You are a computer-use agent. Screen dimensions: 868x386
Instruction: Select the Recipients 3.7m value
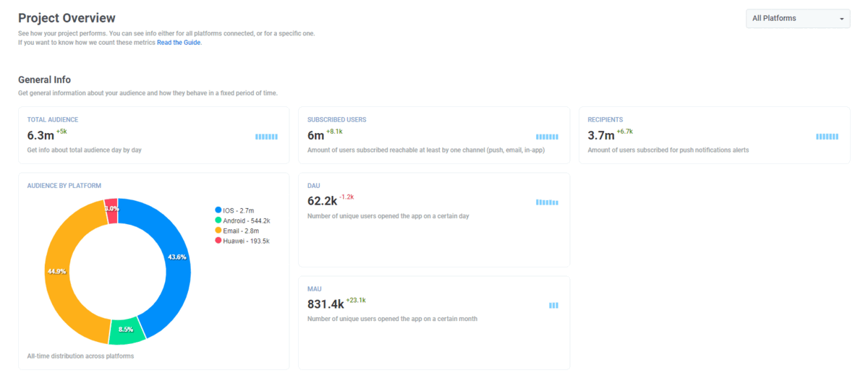point(600,135)
